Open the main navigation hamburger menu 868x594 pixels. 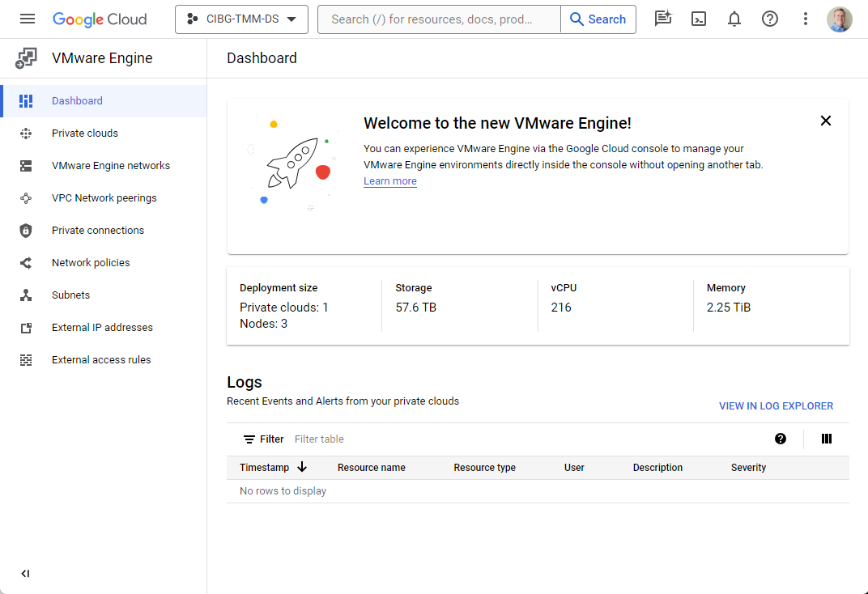pos(28,19)
